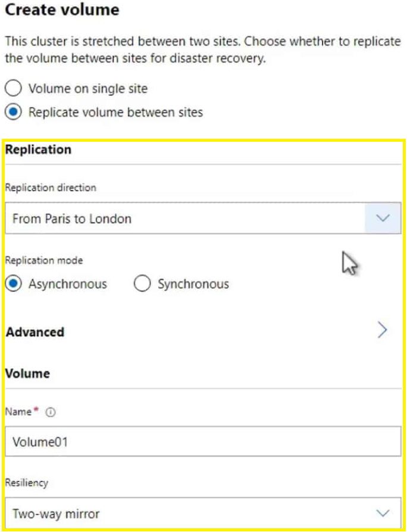Click the Asynchronous label text
Viewport: 407px width, 532px height.
[68, 284]
